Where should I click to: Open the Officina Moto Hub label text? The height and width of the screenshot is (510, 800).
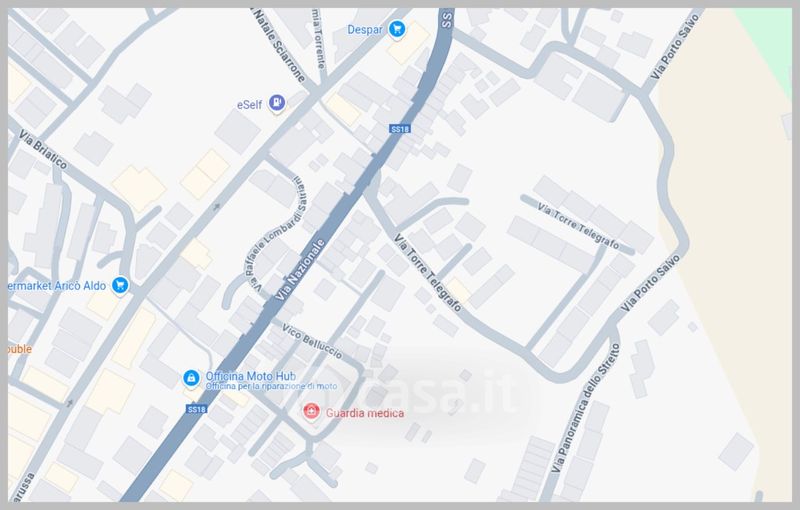click(251, 376)
